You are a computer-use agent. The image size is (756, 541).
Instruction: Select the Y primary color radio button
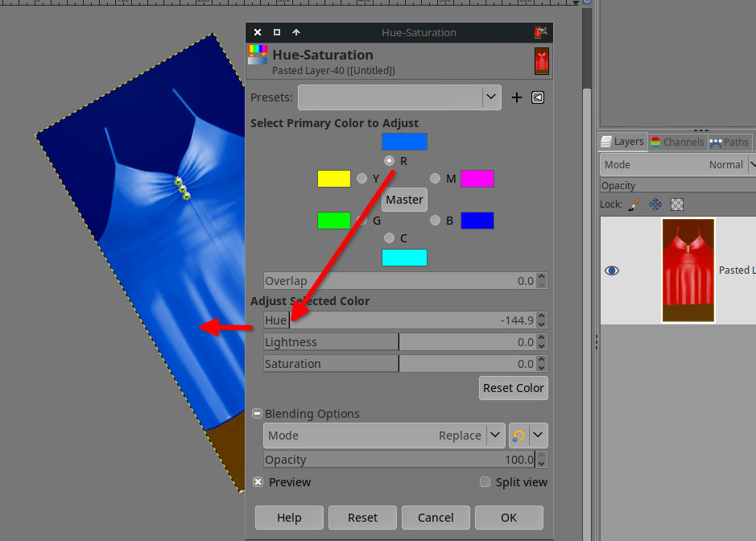361,179
